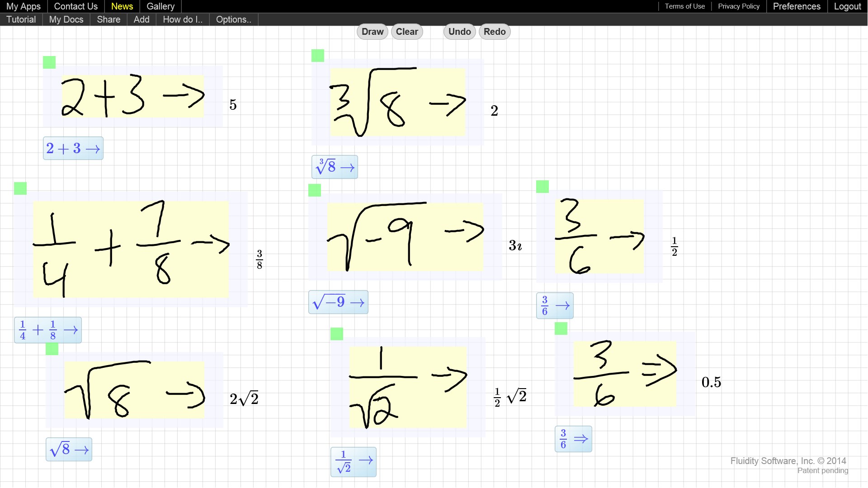Click the Preferences link
Screen dimensions: 868x488
tap(797, 7)
